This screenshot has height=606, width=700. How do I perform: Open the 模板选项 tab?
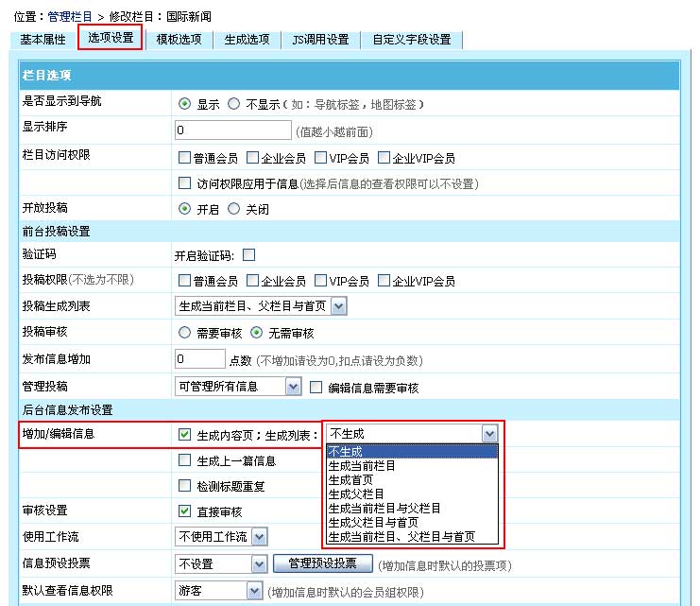[x=179, y=40]
